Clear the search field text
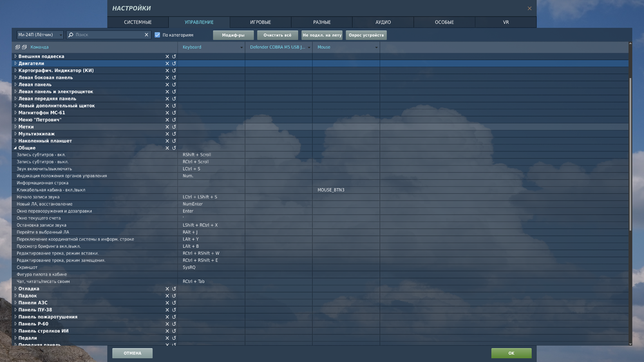 point(146,35)
